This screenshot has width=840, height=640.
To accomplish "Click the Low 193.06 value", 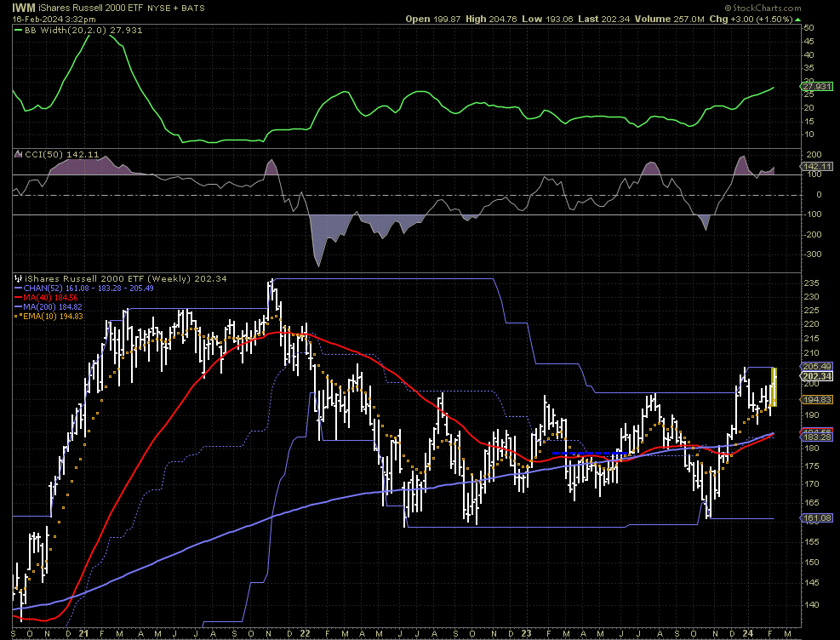I will click(547, 19).
